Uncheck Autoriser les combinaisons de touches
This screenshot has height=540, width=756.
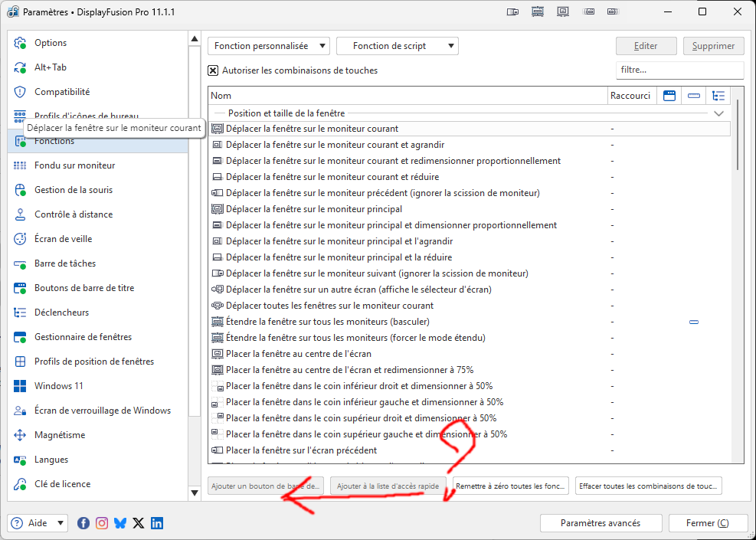point(214,70)
